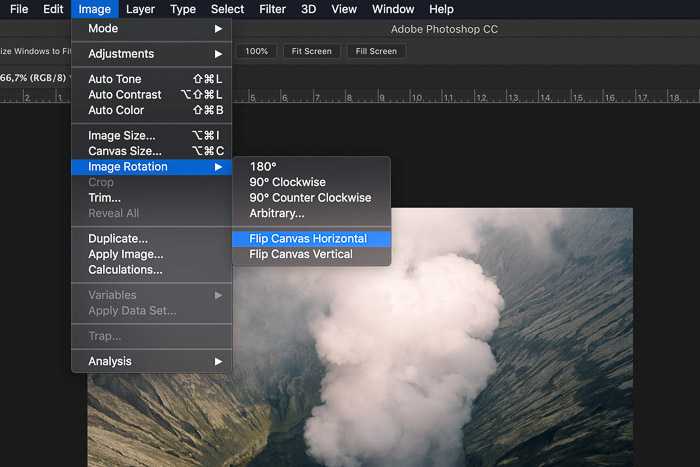This screenshot has width=700, height=467.
Task: Expand the Adjustments submenu
Action: (150, 54)
